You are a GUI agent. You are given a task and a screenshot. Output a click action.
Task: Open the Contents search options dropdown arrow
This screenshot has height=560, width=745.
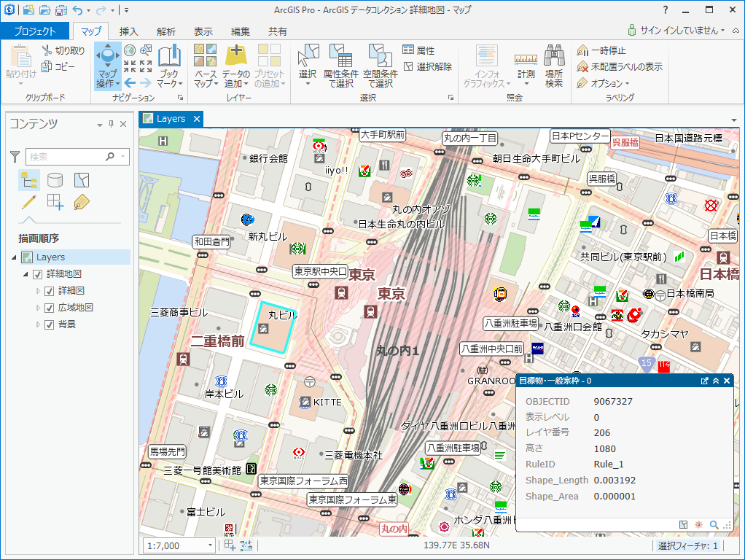pyautogui.click(x=123, y=156)
